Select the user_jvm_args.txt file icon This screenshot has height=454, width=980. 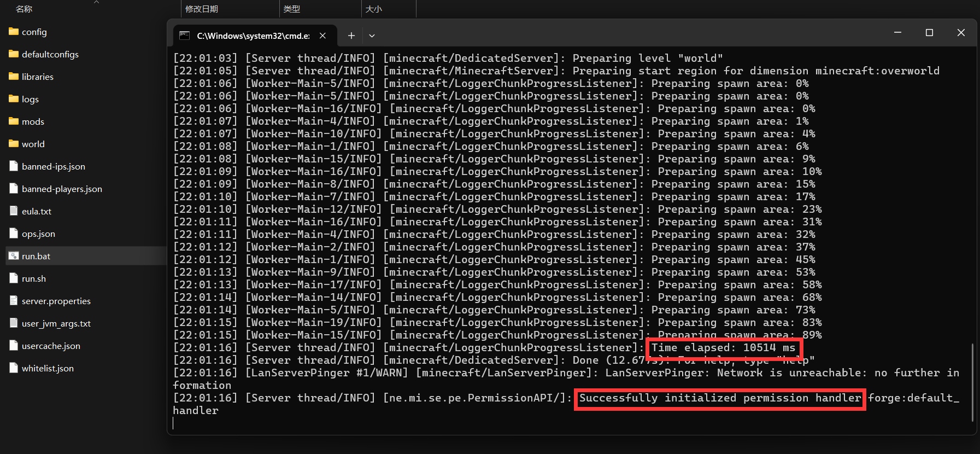[14, 323]
